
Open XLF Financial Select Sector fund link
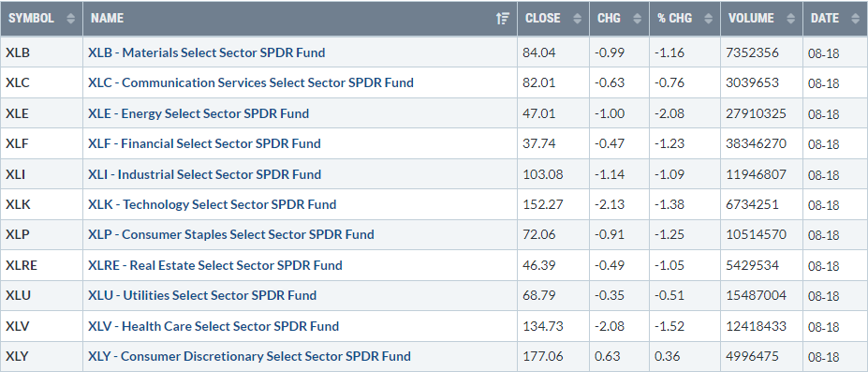click(204, 144)
